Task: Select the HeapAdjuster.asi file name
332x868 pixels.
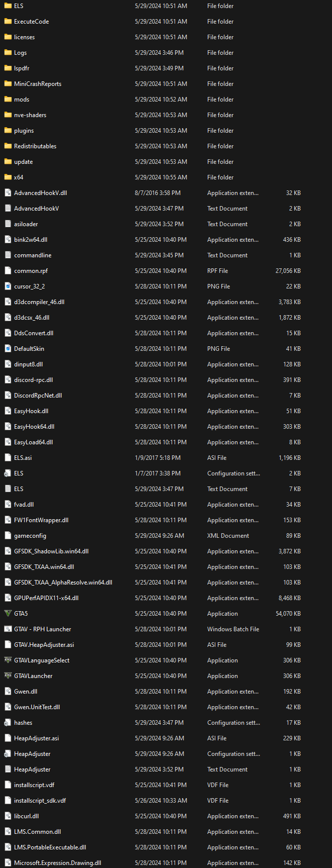Action: pyautogui.click(x=36, y=738)
